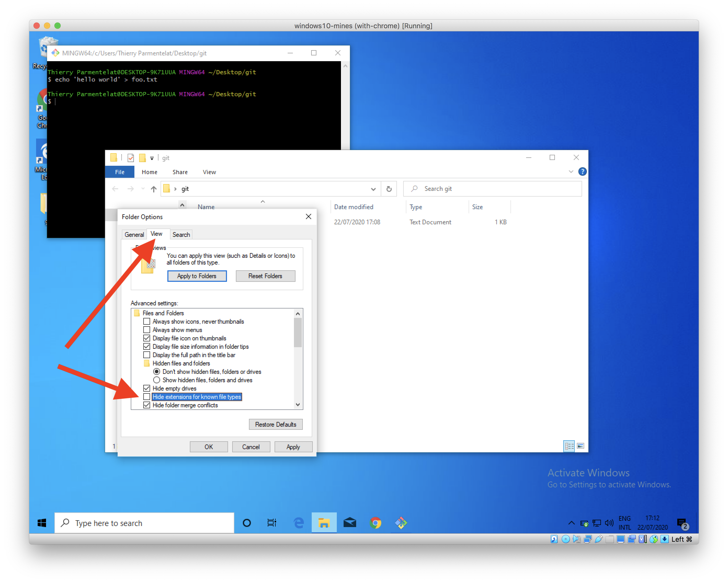728x583 pixels.
Task: Open the Cortana circle icon
Action: (x=247, y=523)
